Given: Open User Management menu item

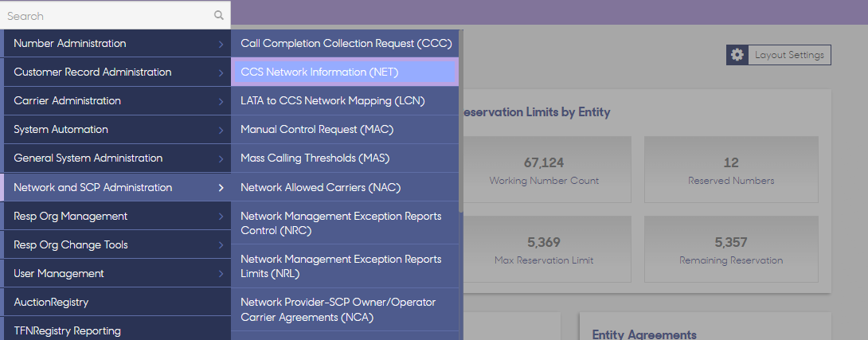Looking at the screenshot, I should (x=115, y=274).
